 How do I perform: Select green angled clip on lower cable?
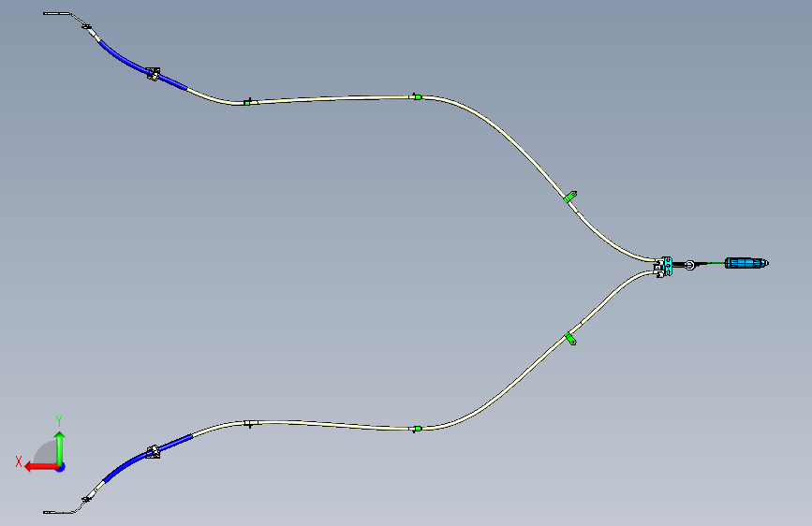point(570,339)
